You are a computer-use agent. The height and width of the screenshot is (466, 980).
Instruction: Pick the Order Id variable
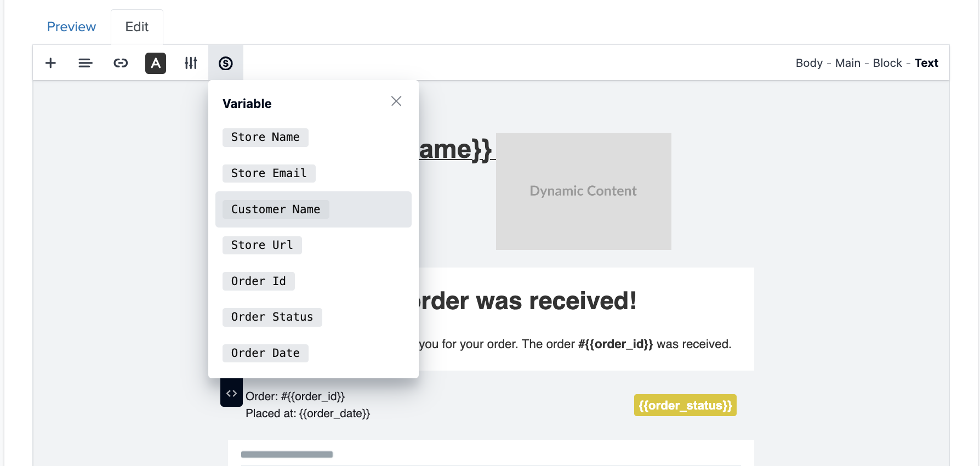click(258, 281)
